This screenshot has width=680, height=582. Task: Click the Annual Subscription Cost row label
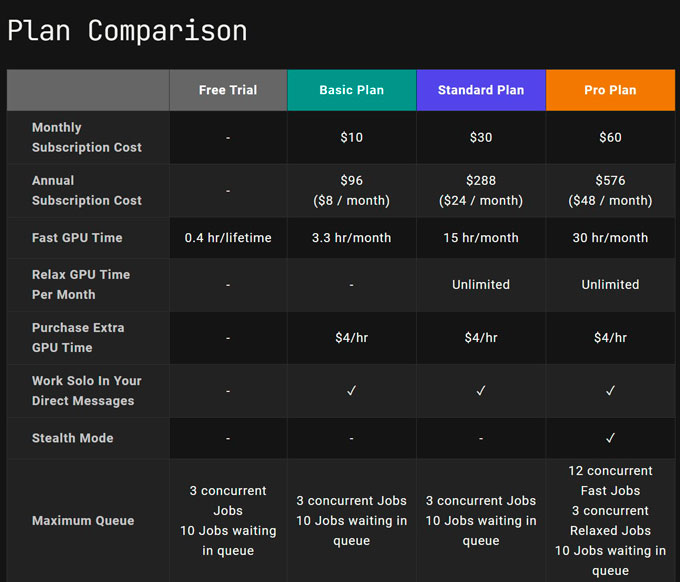[x=87, y=190]
